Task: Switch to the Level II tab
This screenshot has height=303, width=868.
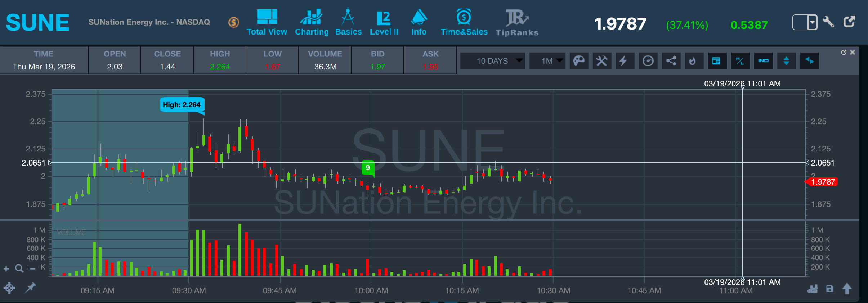Action: [384, 22]
